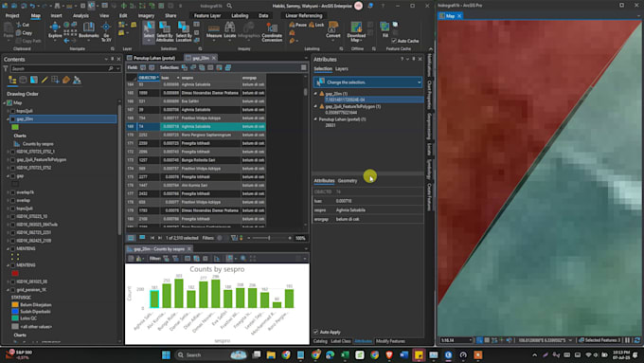Click the move to first record button
644x363 pixels.
152,238
